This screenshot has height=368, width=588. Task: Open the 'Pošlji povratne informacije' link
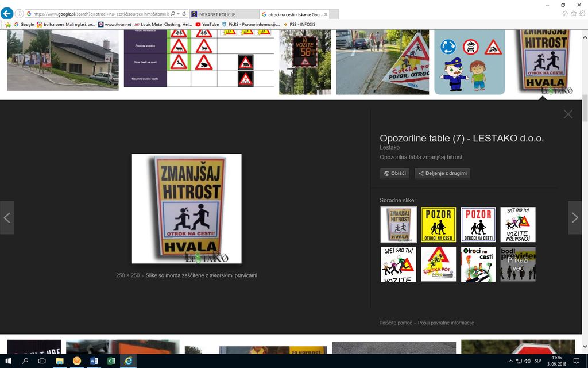click(446, 323)
